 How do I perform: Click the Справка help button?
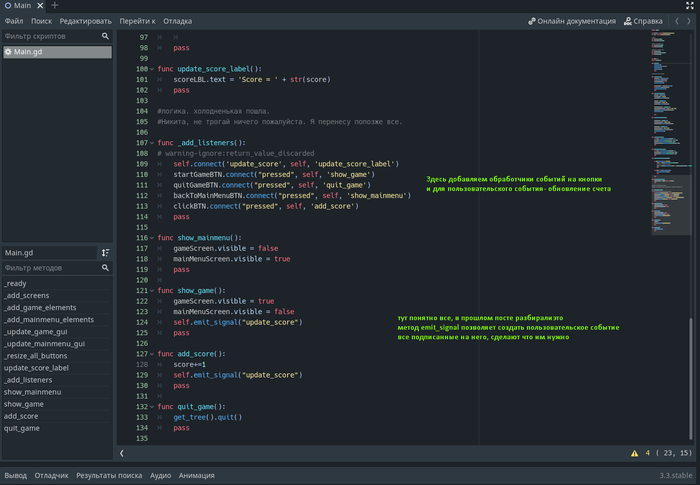click(643, 20)
